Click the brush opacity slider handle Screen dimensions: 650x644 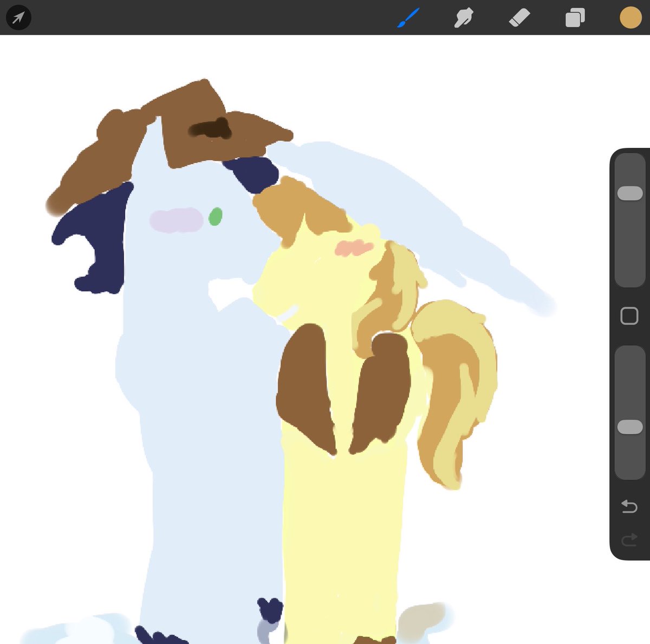click(630, 426)
